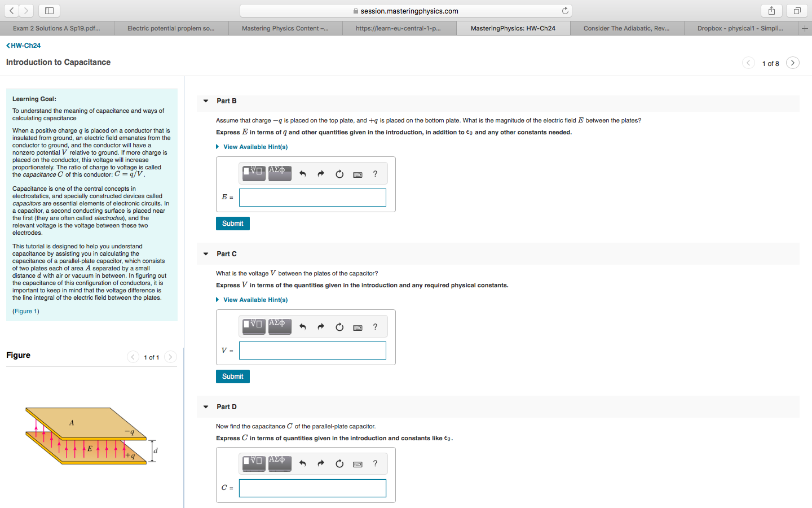The width and height of the screenshot is (812, 508).
Task: Click the help question mark in Part D editor
Action: point(375,463)
